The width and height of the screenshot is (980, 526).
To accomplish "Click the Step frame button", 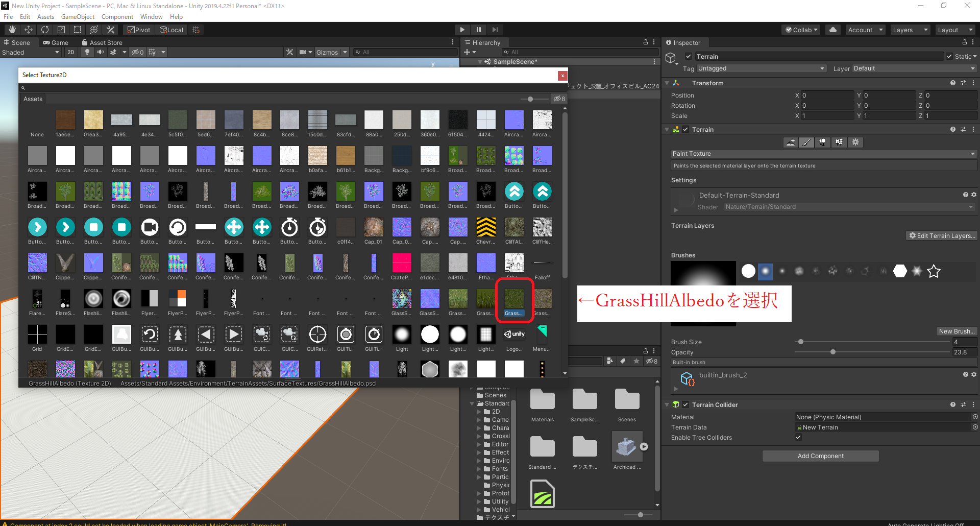I will [495, 30].
